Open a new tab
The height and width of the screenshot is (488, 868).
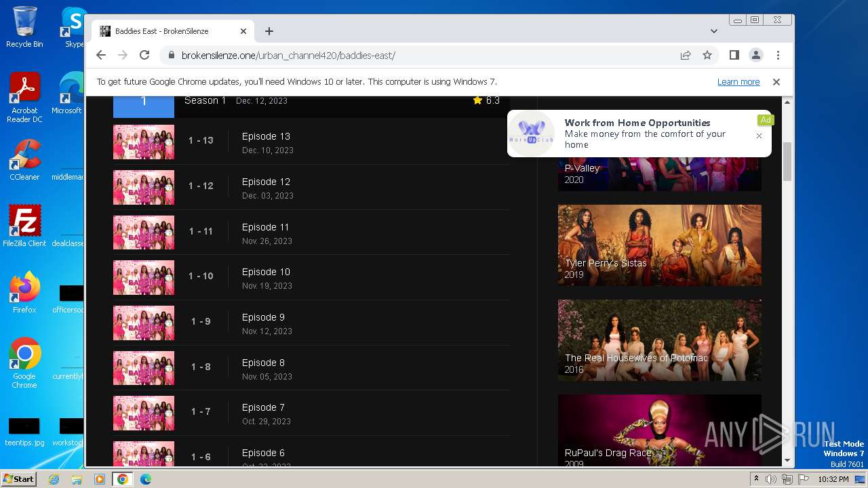269,31
